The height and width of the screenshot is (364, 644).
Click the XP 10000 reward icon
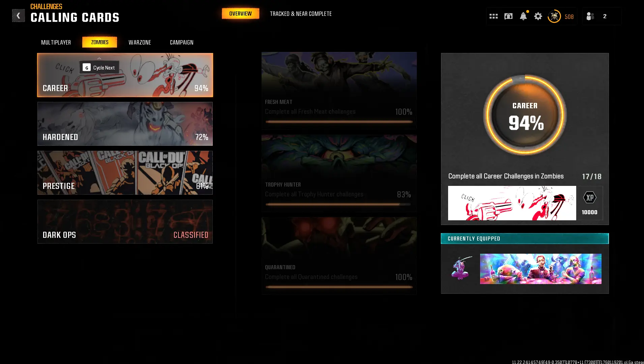(589, 203)
